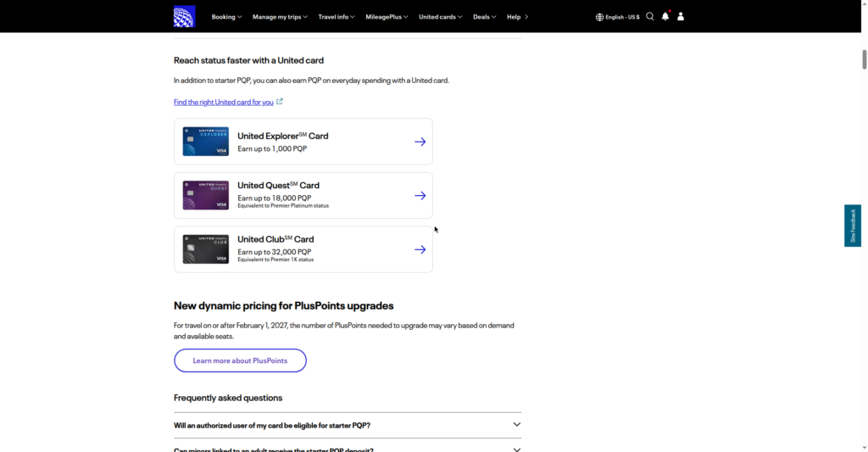868x452 pixels.
Task: Click the United Explorer card thumbnail image
Action: point(206,142)
